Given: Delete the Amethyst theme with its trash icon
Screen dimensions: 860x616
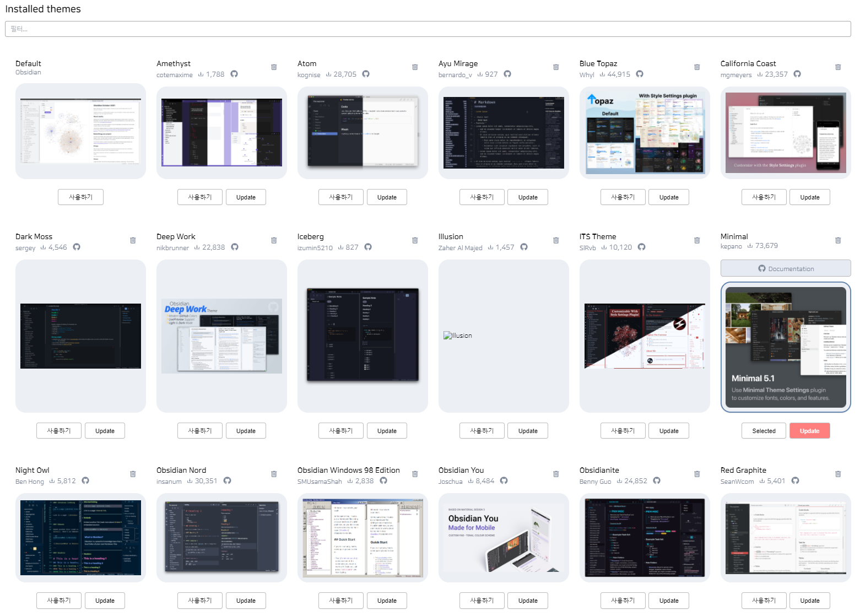Looking at the screenshot, I should [x=274, y=67].
